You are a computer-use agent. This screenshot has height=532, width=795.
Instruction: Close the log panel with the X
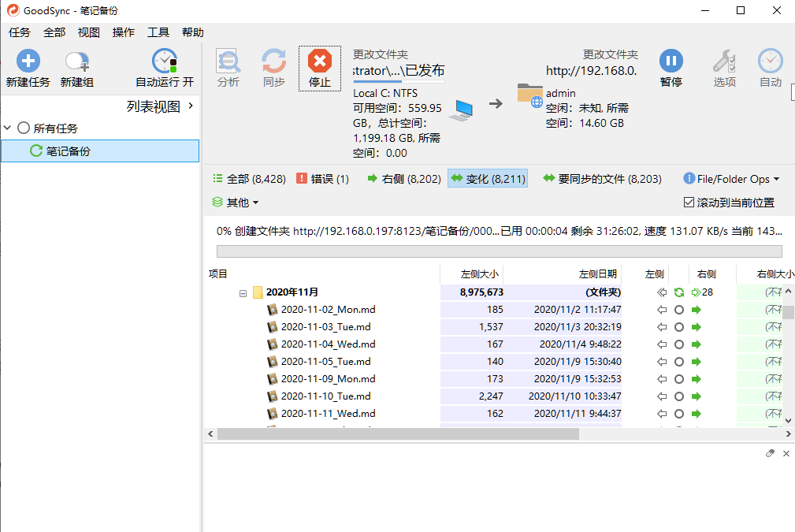pyautogui.click(x=786, y=453)
